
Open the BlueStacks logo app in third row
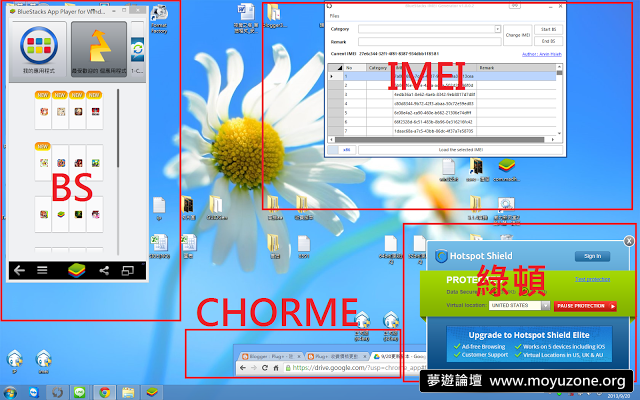point(60,214)
